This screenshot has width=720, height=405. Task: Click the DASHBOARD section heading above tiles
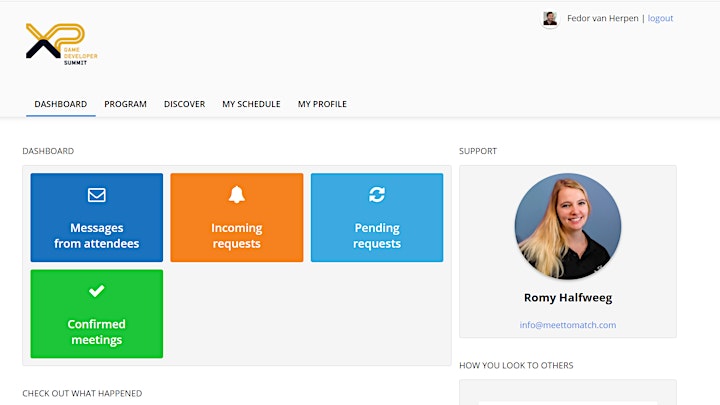tap(48, 151)
